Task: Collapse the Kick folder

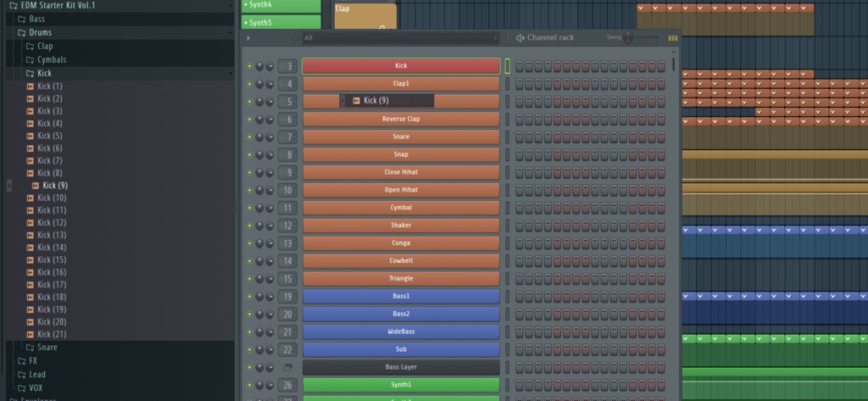Action: pyautogui.click(x=44, y=73)
